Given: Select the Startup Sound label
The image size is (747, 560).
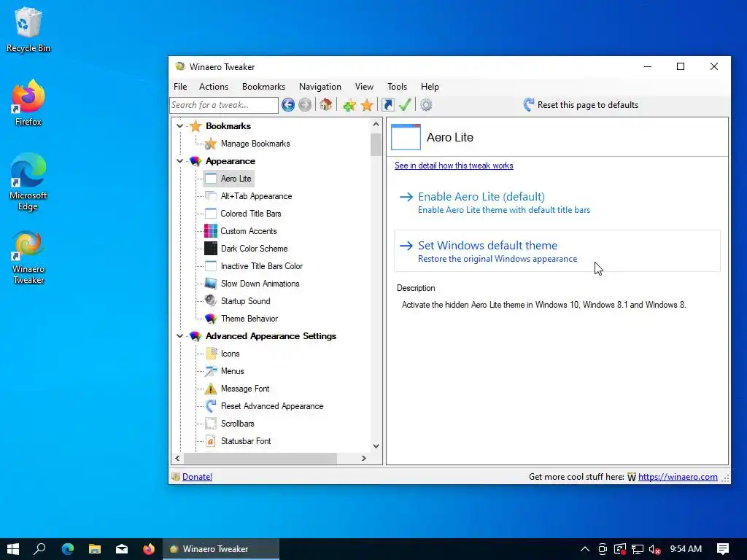Looking at the screenshot, I should click(245, 301).
